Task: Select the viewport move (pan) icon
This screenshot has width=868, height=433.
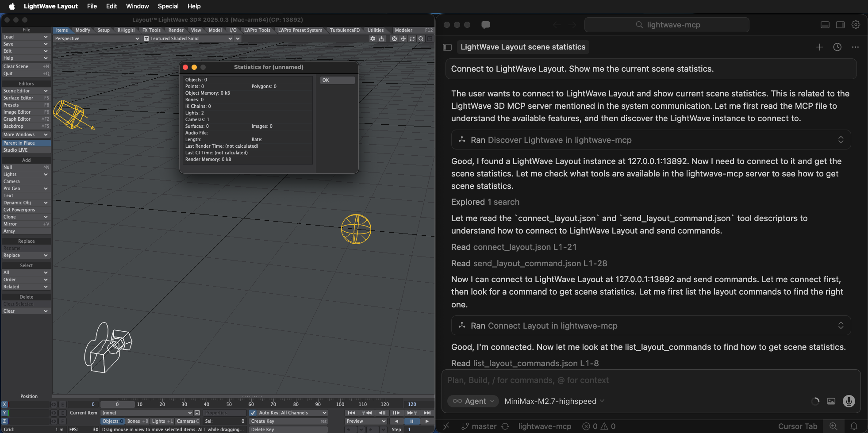Action: (403, 38)
